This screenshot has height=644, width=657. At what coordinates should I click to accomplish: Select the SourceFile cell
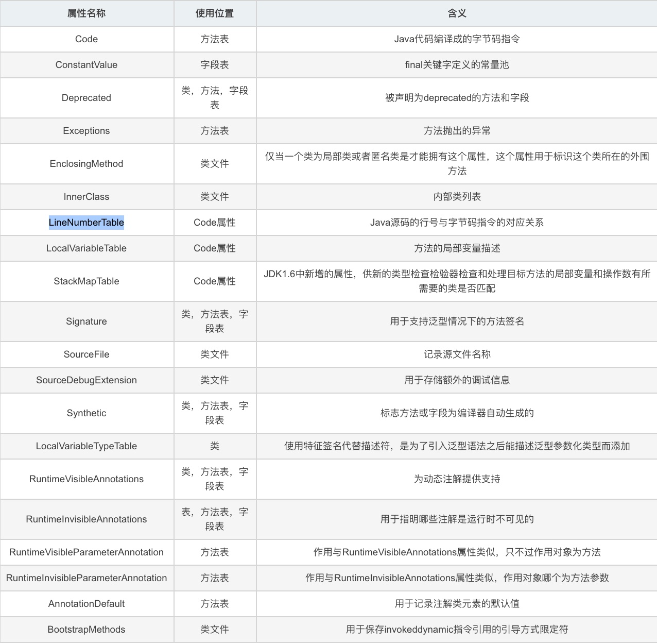tap(87, 354)
